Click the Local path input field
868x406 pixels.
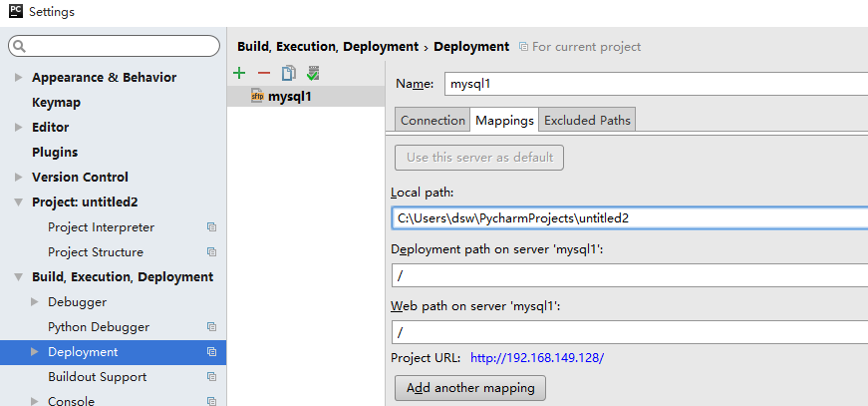pos(630,218)
